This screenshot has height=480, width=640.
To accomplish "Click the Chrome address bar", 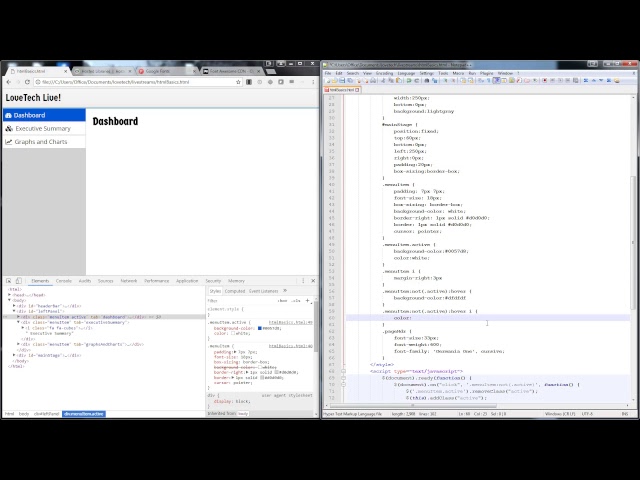I will pyautogui.click(x=137, y=82).
